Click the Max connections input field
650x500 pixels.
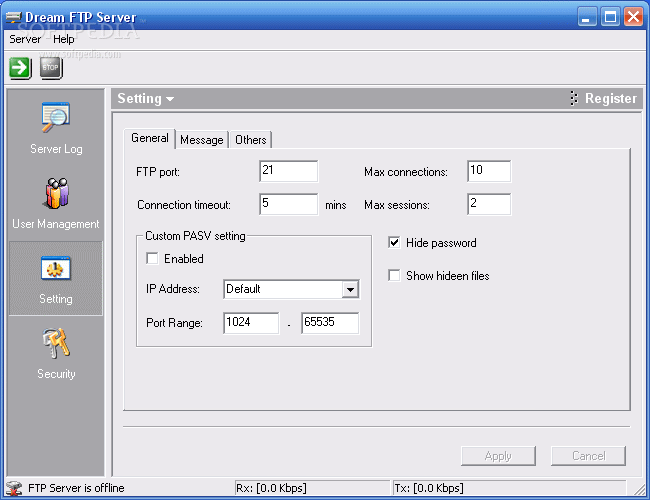(x=489, y=171)
